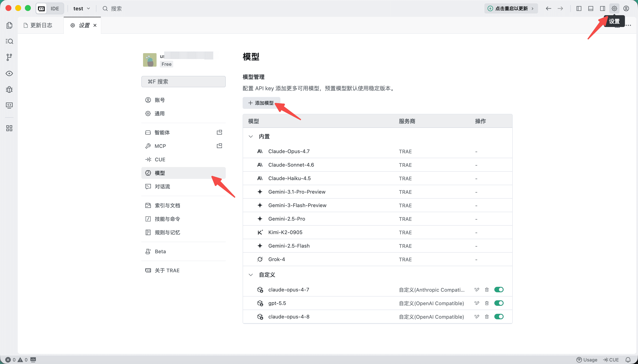Open the Beta settings section
This screenshot has width=638, height=364.
pos(183,251)
